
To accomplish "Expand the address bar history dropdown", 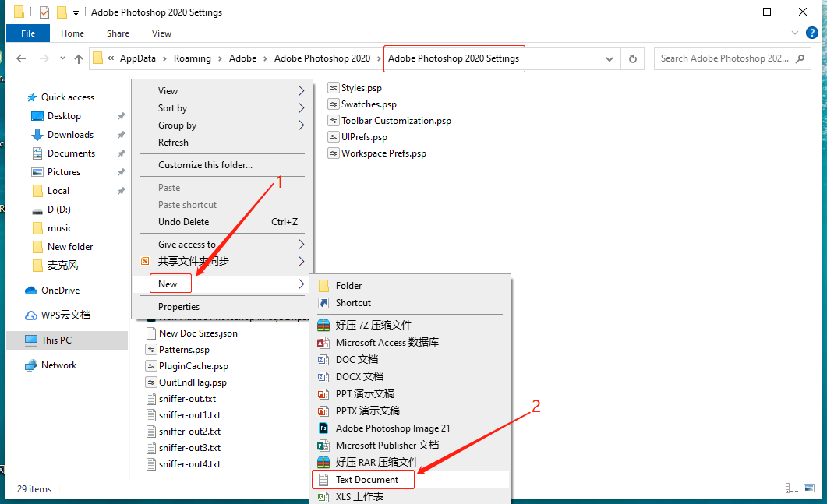I will [x=610, y=58].
